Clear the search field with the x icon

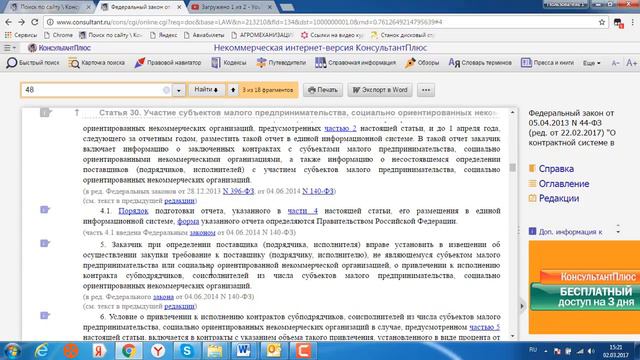click(166, 90)
